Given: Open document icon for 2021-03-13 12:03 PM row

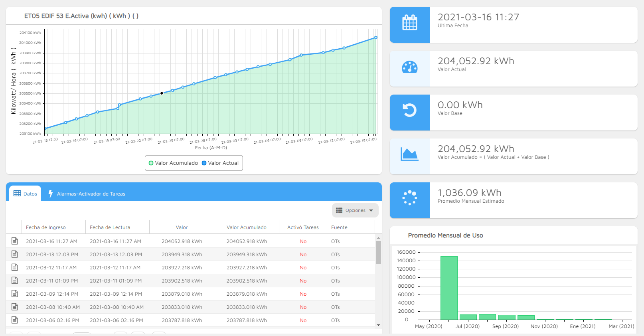Looking at the screenshot, I should coord(15,254).
